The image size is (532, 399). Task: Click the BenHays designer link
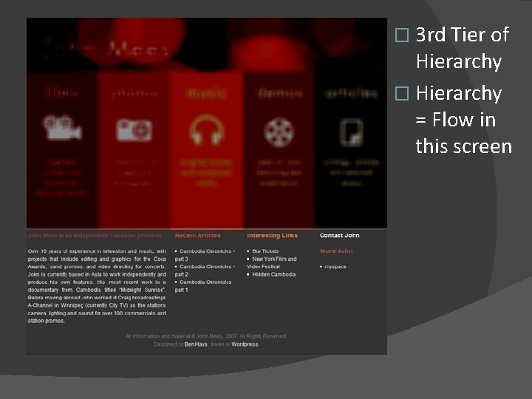click(x=196, y=344)
